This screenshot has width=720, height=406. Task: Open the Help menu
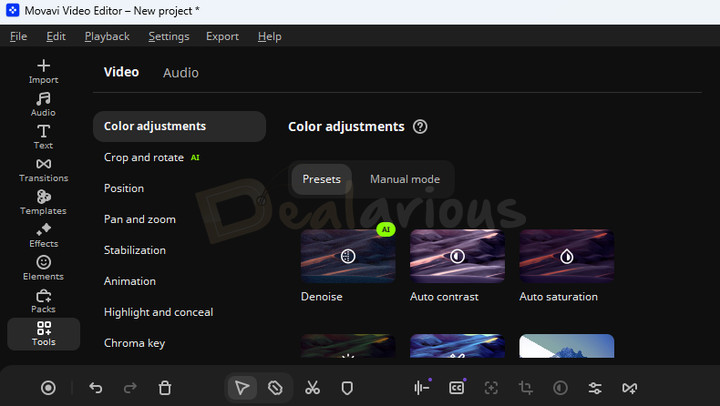tap(270, 36)
